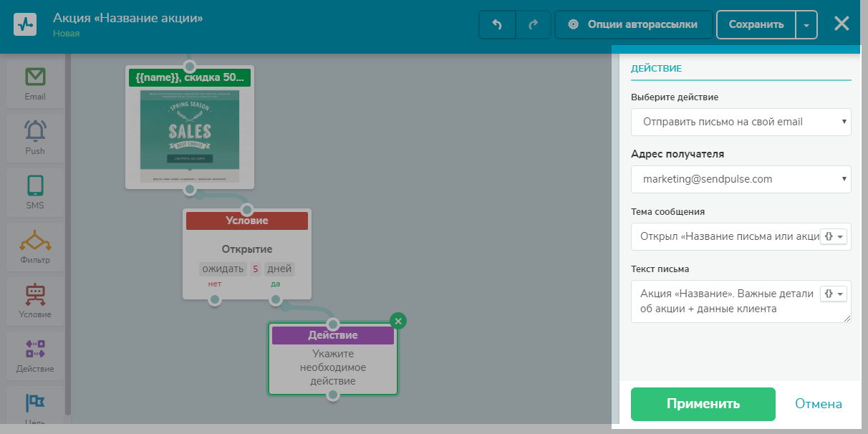
Task: Remove Действие node with green X icon
Action: tap(399, 320)
